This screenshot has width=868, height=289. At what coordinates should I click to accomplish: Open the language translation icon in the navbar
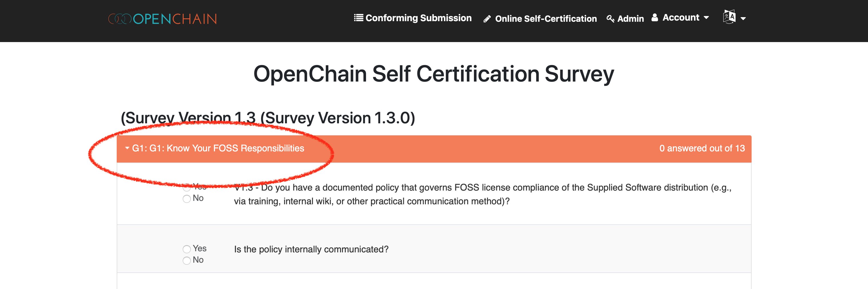(730, 17)
